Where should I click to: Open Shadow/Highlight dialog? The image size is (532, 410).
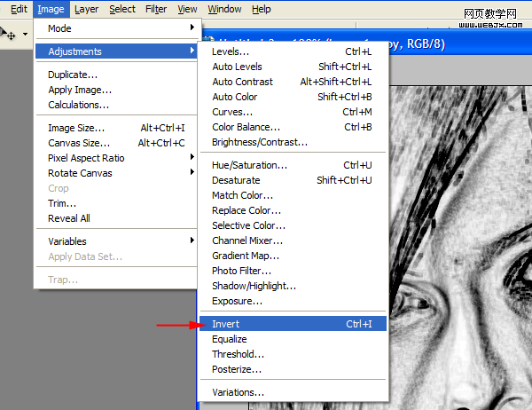point(293,286)
